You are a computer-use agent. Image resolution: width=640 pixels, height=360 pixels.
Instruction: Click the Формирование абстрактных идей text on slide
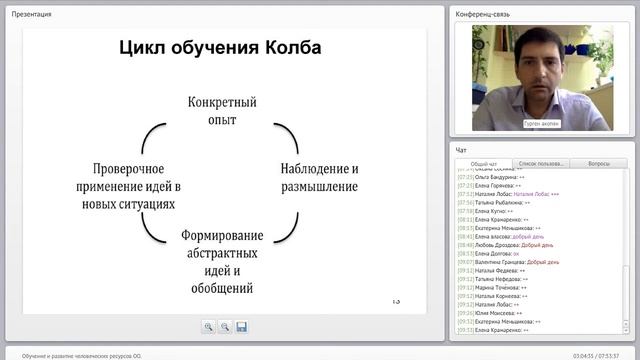[222, 262]
